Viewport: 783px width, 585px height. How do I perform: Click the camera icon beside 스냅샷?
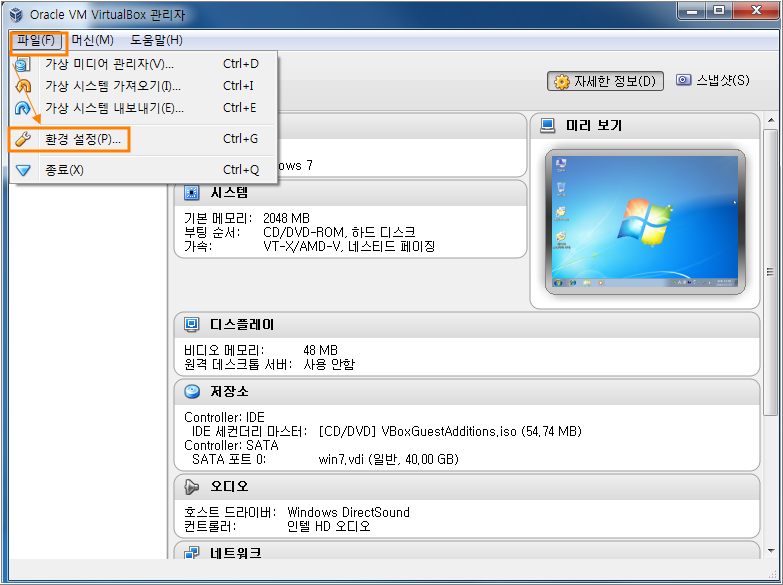[x=683, y=80]
